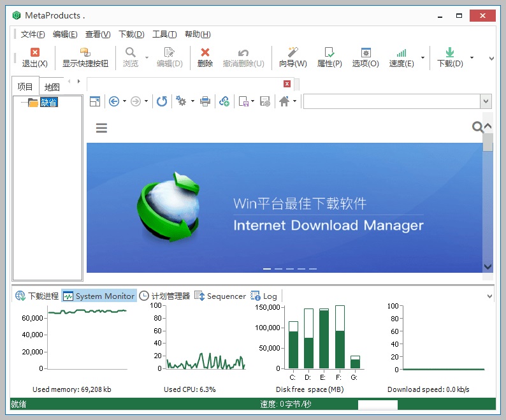The width and height of the screenshot is (506, 420).
Task: Open the save page dropdown arrow
Action: 252,101
